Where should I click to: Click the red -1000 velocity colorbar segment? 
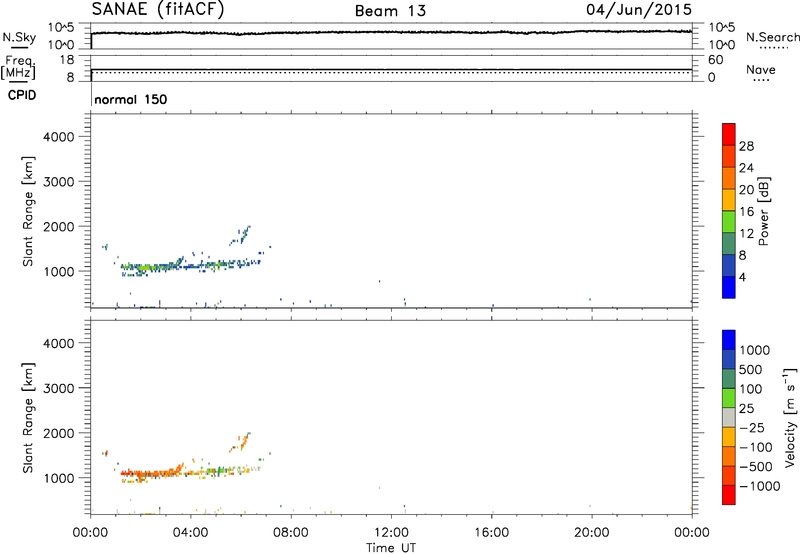(x=729, y=495)
